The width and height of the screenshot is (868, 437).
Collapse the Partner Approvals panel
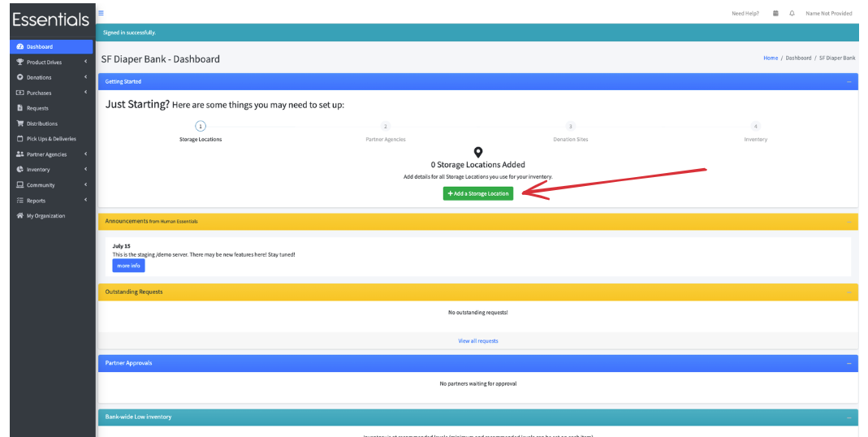point(849,363)
